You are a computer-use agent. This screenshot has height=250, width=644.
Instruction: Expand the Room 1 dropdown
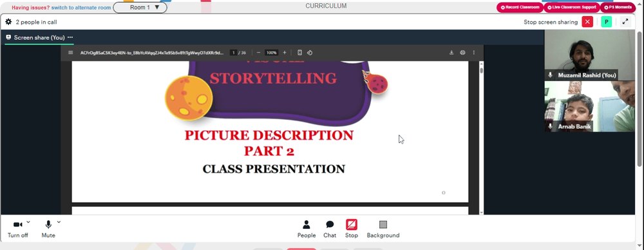[140, 7]
